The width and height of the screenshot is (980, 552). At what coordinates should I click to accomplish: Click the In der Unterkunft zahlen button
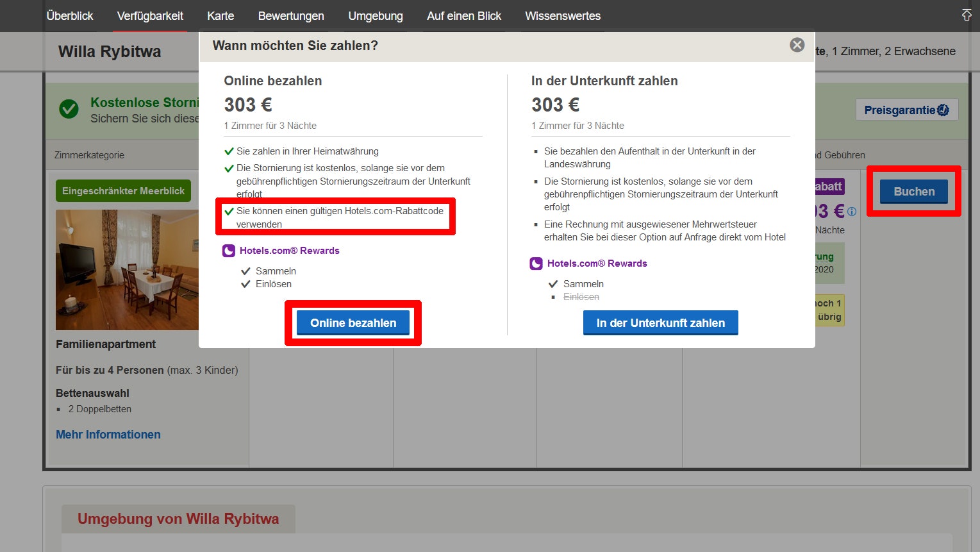pos(660,322)
